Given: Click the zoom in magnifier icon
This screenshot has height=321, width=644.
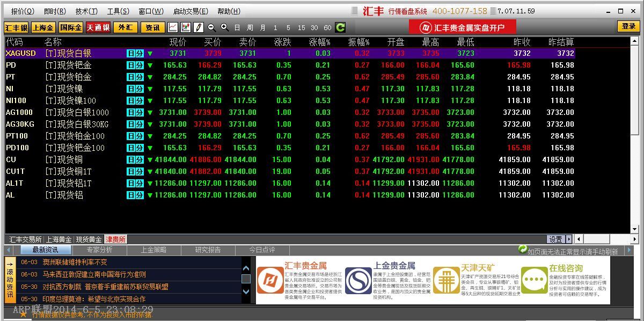Looking at the screenshot, I should [x=224, y=27].
